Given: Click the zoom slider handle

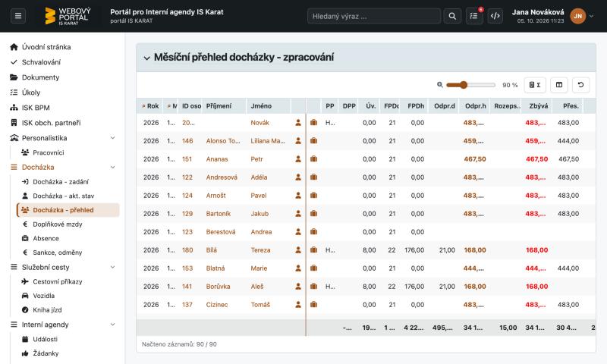Looking at the screenshot, I should (464, 85).
